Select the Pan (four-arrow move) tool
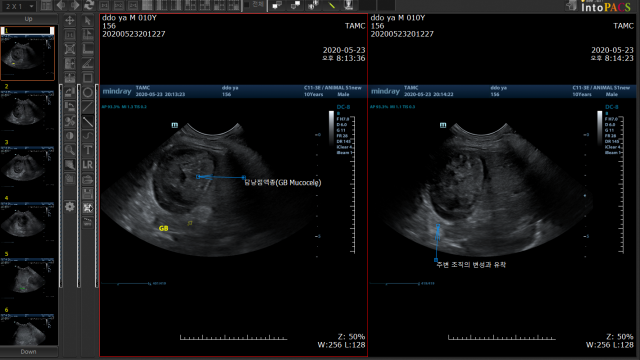Viewport: 640px width, 360px height. tap(70, 20)
